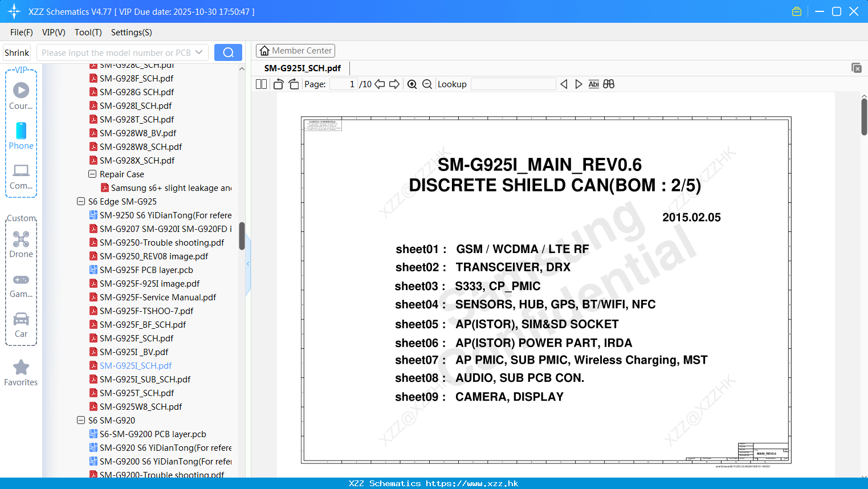The image size is (868, 489).
Task: Click the Lookup text field
Action: (513, 84)
